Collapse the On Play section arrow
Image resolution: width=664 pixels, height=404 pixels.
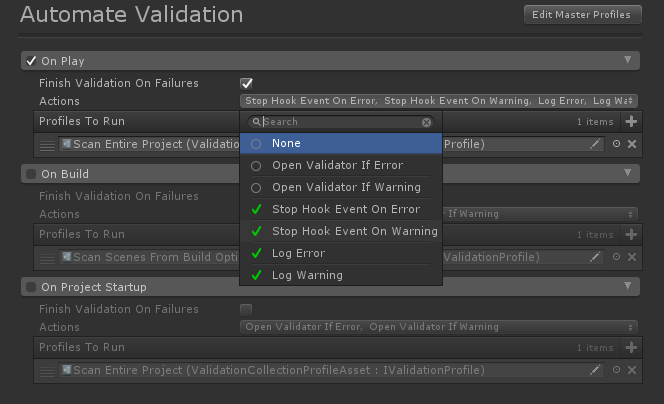point(628,61)
